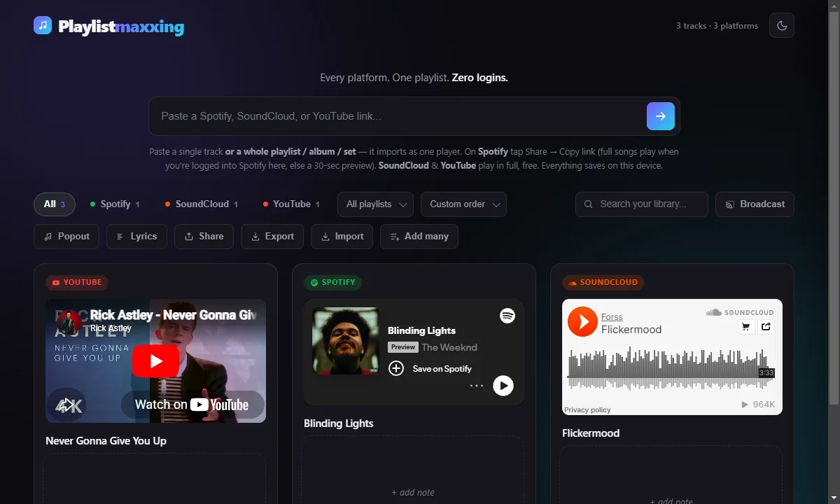
Task: Click the Blinding Lights title below embed
Action: (x=339, y=423)
